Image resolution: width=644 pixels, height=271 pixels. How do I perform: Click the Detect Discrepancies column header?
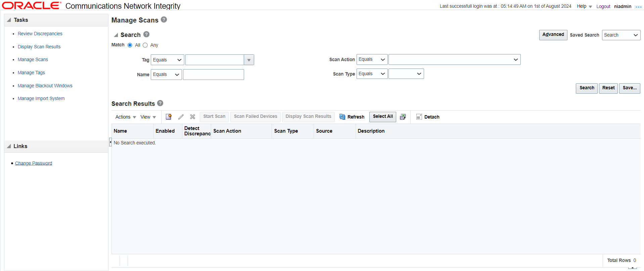coord(197,131)
